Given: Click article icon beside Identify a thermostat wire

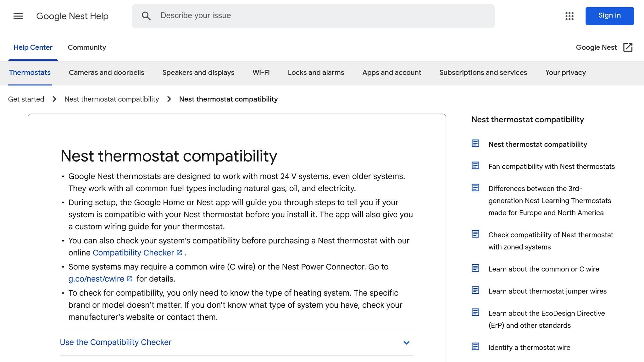Looking at the screenshot, I should (x=475, y=347).
